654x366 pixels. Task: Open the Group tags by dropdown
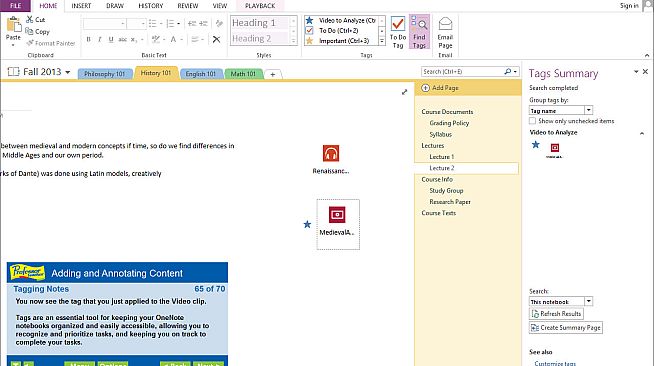pos(588,110)
